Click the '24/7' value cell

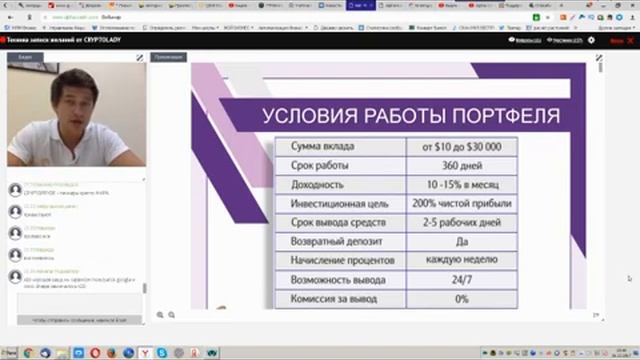[x=462, y=280]
